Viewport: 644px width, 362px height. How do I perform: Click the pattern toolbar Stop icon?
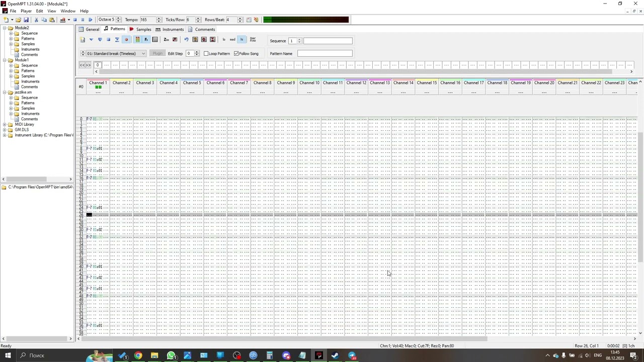tap(108, 40)
